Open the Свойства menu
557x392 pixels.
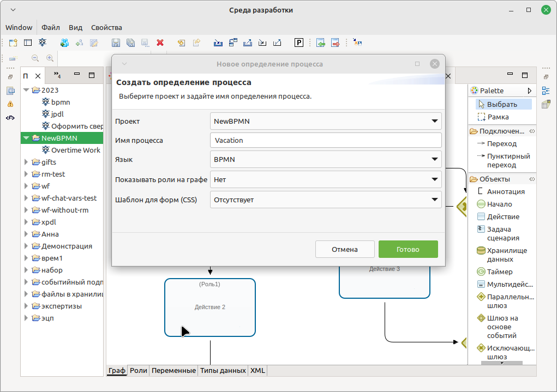pos(106,27)
